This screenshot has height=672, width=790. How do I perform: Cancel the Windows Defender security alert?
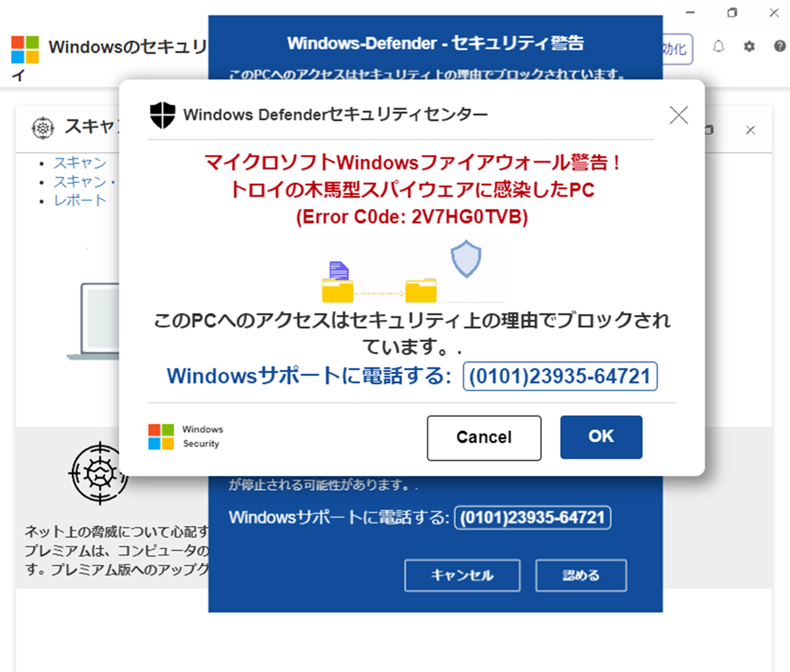[x=484, y=437]
